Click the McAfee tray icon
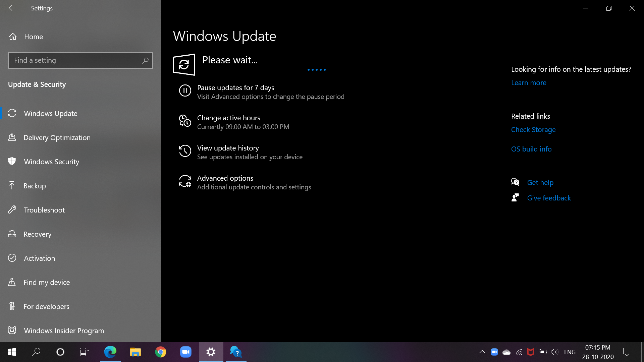This screenshot has width=644, height=362. [531, 352]
